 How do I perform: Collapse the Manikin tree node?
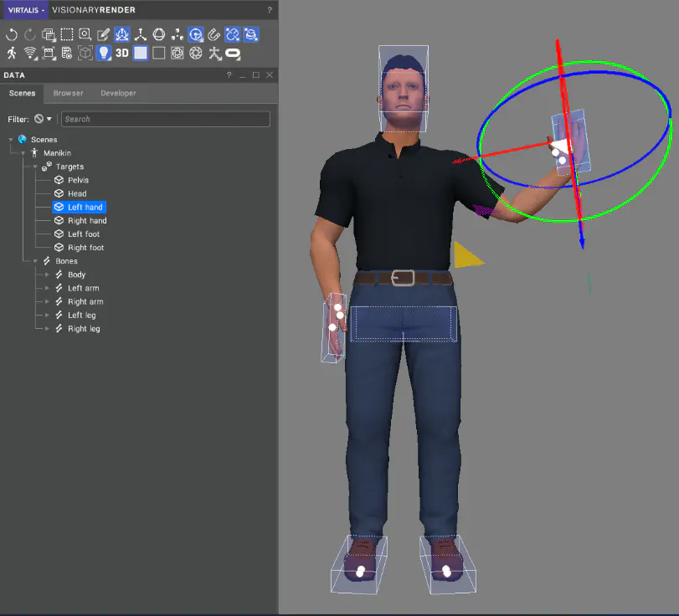click(23, 153)
